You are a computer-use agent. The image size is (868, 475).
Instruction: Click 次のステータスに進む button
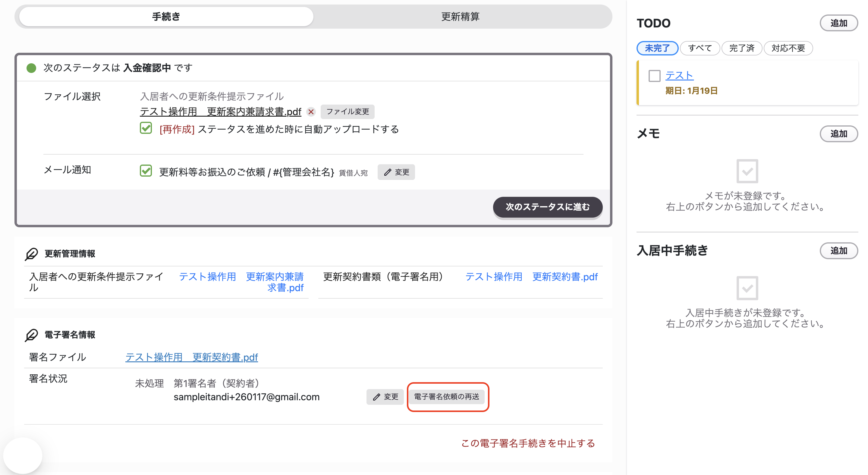(548, 207)
